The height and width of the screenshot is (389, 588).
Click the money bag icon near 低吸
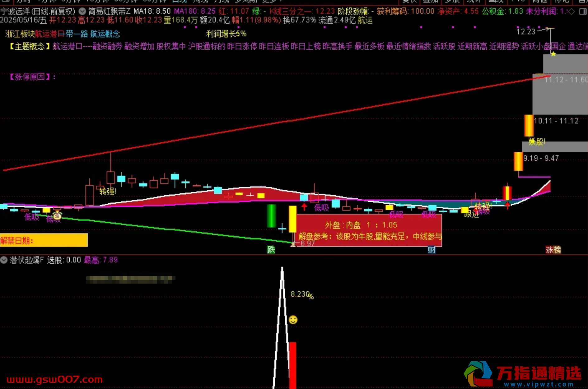[57, 215]
